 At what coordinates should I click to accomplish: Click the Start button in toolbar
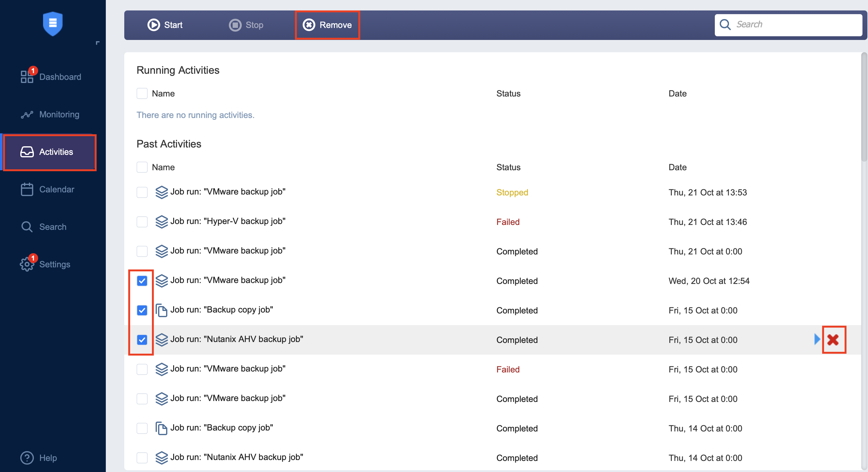[x=165, y=25]
